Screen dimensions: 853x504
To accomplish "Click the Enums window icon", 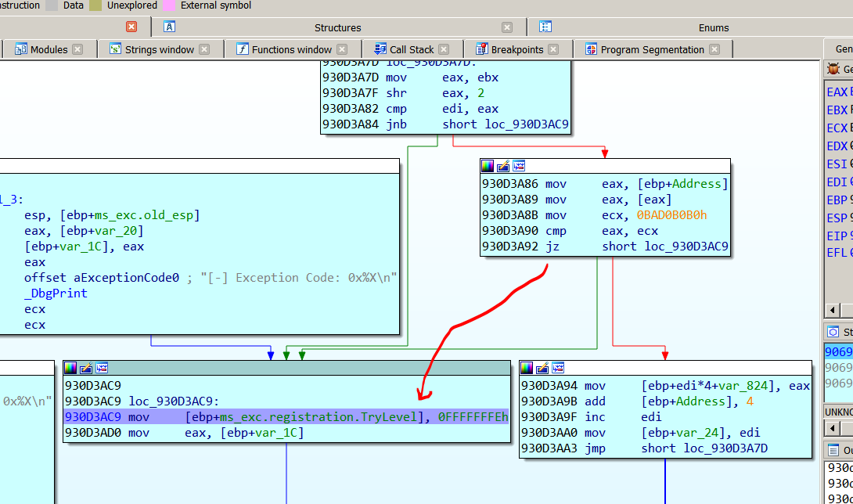I will [x=545, y=27].
